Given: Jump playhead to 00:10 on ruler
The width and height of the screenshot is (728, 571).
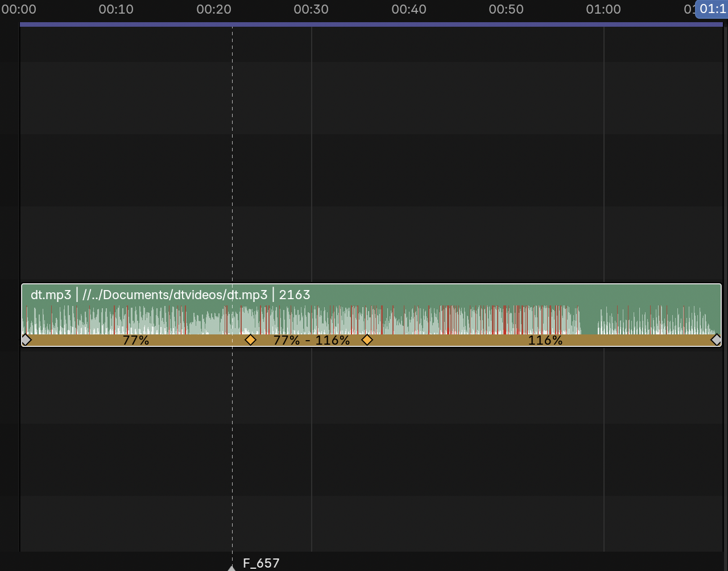Looking at the screenshot, I should 116,9.
